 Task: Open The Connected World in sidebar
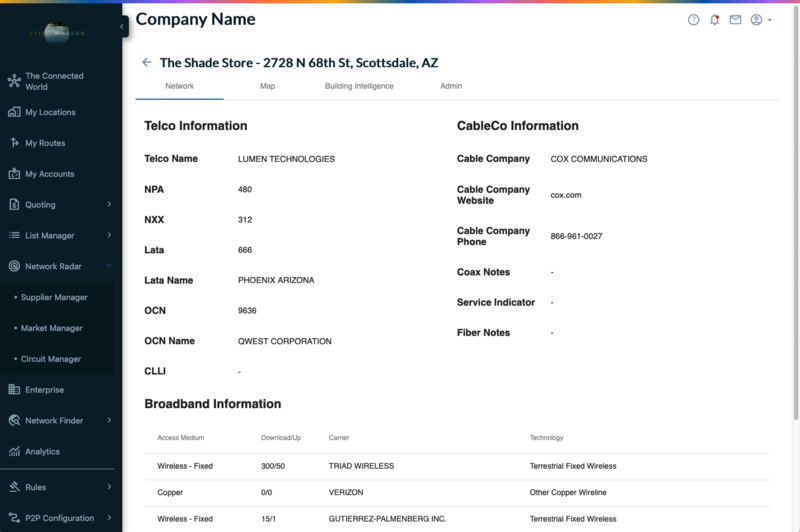tap(54, 81)
